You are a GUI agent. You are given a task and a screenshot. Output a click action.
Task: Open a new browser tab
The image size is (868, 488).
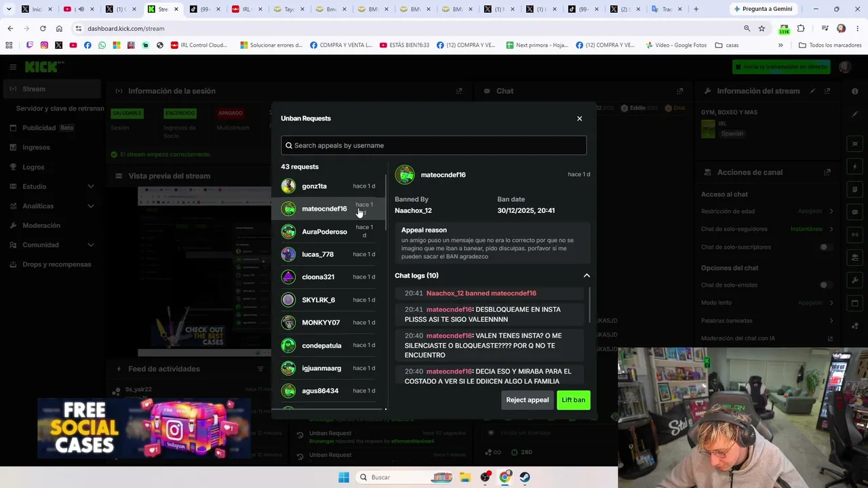(x=696, y=9)
